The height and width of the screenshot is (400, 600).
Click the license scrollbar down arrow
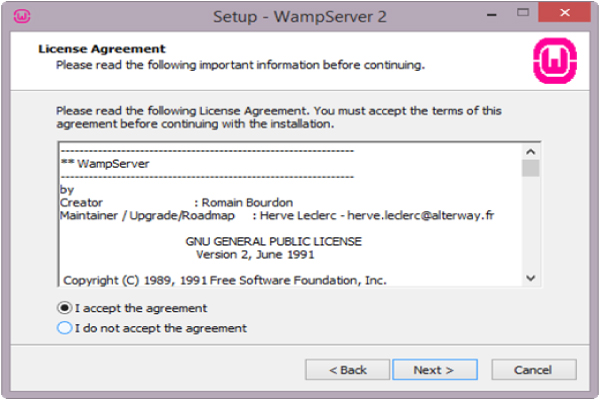click(530, 278)
